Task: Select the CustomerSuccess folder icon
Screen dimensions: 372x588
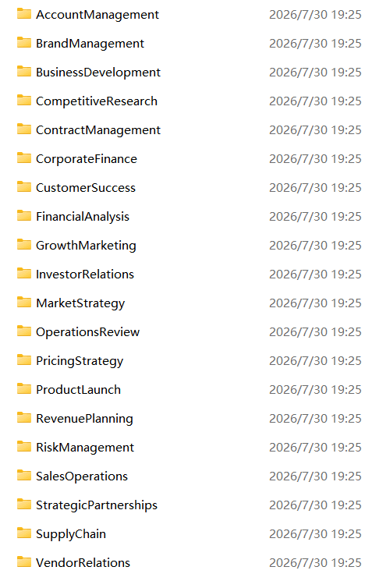Action: [24, 187]
